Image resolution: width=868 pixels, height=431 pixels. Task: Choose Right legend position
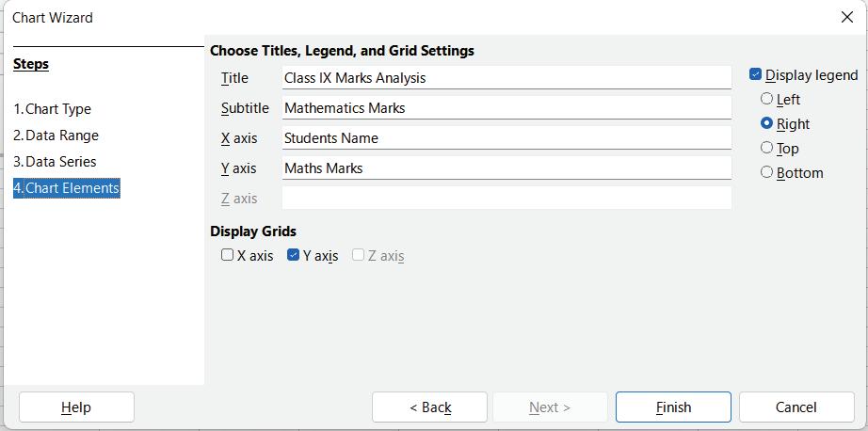[x=767, y=124]
